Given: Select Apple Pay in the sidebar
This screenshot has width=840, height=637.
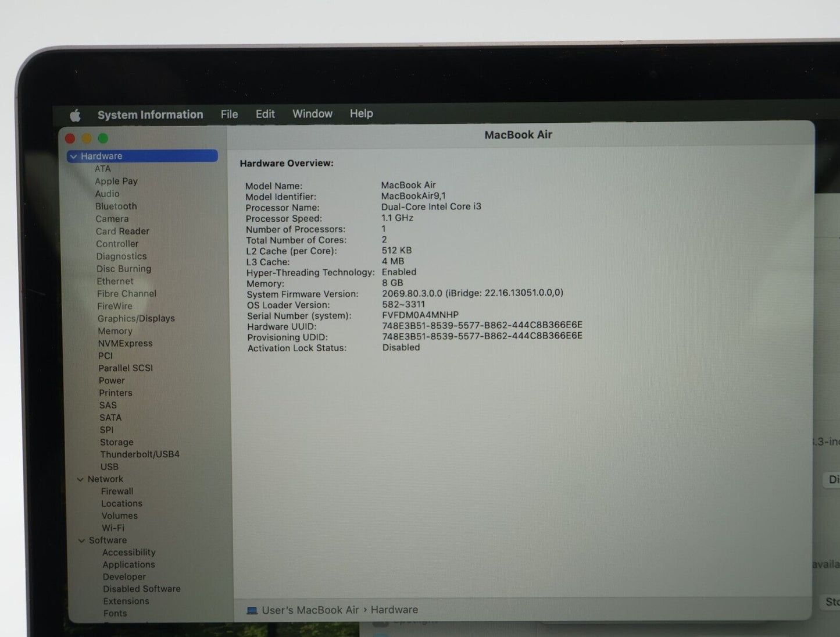Looking at the screenshot, I should click(116, 181).
